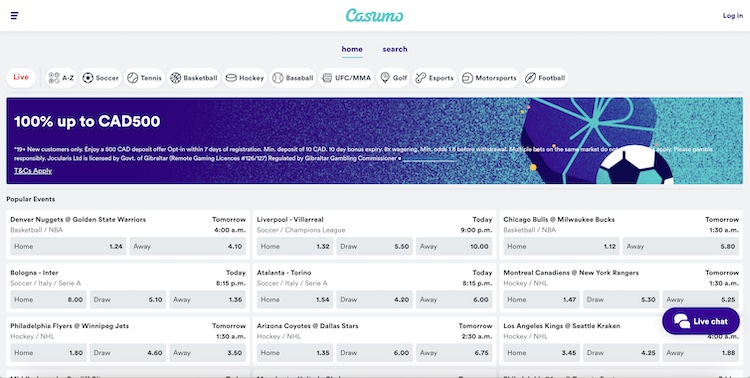Bet Home 1.47 on Canadiens-Rangers game
Image resolution: width=750 pixels, height=378 pixels.
(541, 300)
